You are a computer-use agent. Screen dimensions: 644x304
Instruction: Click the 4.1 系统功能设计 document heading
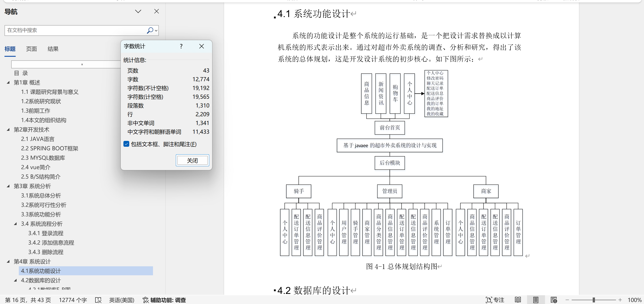click(314, 13)
